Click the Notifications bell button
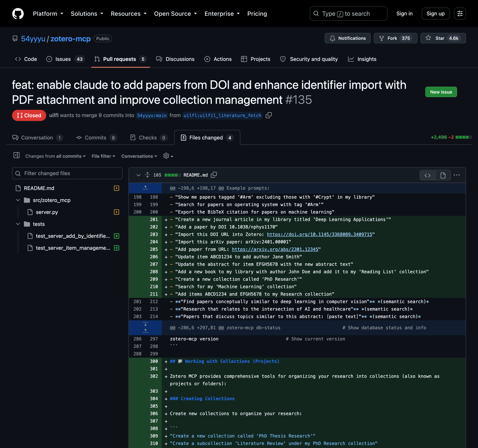Screen dimensions: 478x448 tap(347, 38)
